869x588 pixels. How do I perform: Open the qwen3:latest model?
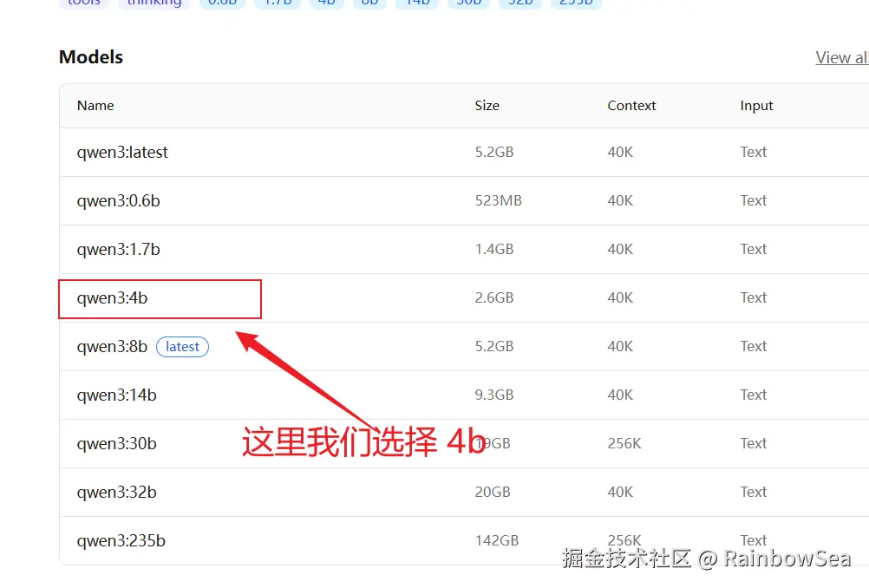tap(122, 153)
